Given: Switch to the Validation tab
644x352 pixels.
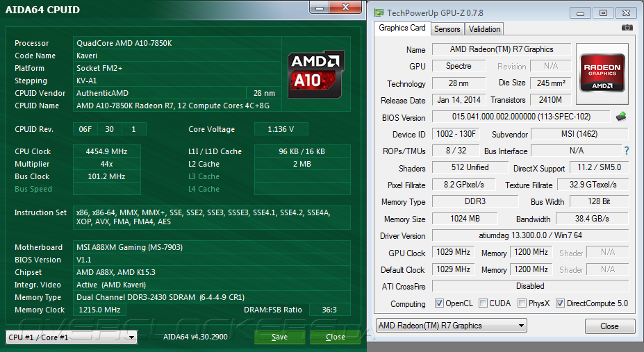Looking at the screenshot, I should 485,29.
